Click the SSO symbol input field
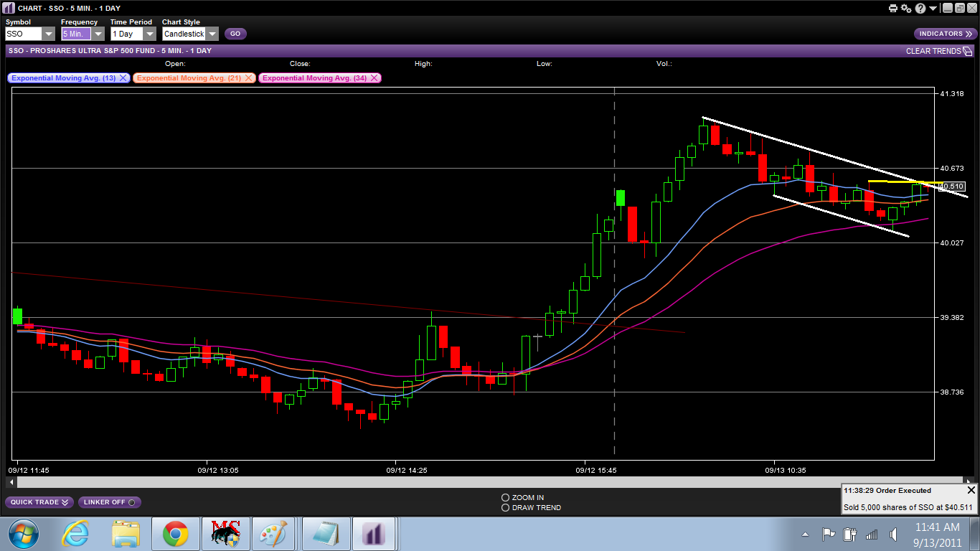980x551 pixels. pyautogui.click(x=24, y=34)
